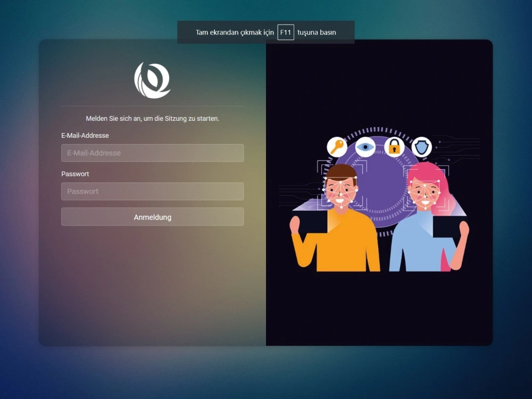Click the pink-haired woman in the illustration
Screen dimensions: 532x399
point(429,217)
